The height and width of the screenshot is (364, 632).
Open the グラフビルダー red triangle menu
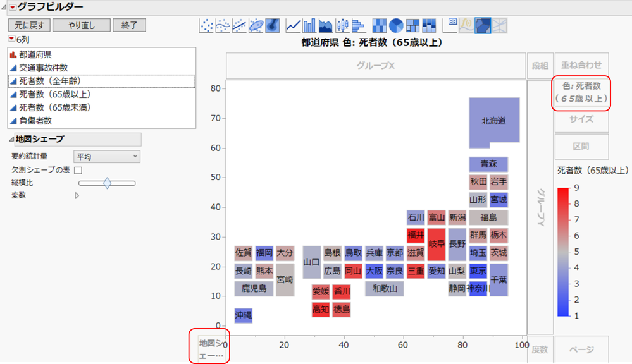coord(13,7)
